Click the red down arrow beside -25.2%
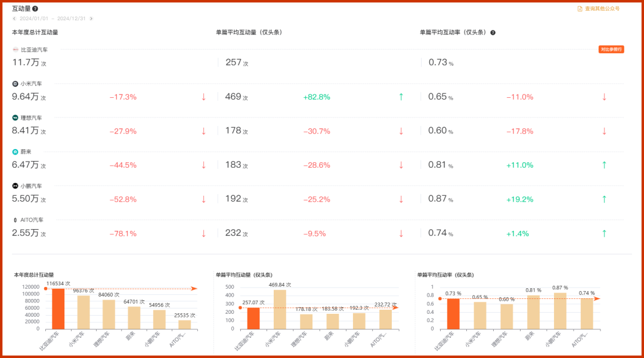The width and height of the screenshot is (644, 358). coord(401,199)
